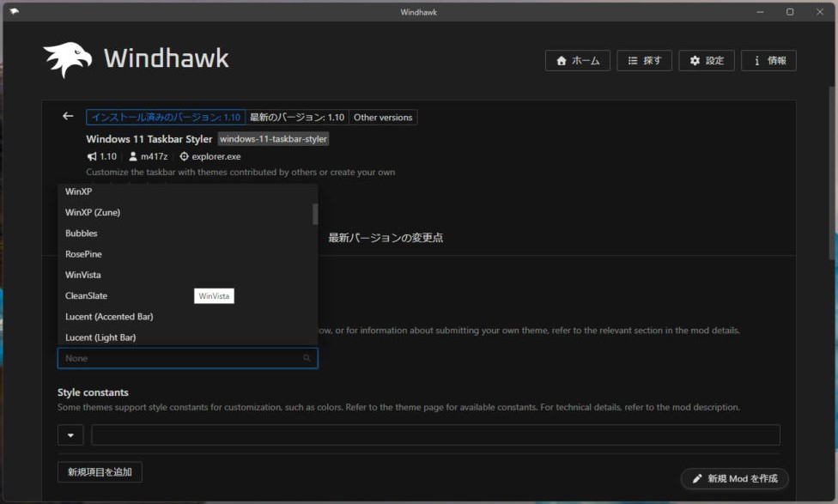Choose CleanSlate theme option
838x504 pixels.
[187, 295]
